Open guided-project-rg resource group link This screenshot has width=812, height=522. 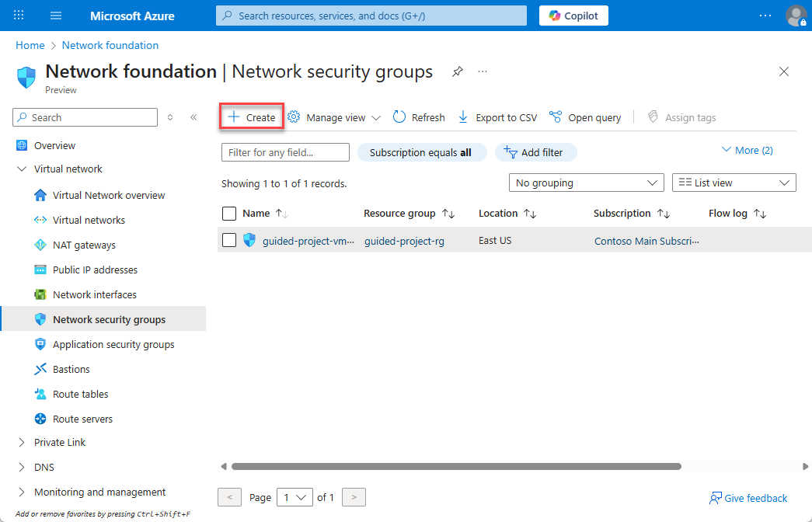click(x=404, y=241)
